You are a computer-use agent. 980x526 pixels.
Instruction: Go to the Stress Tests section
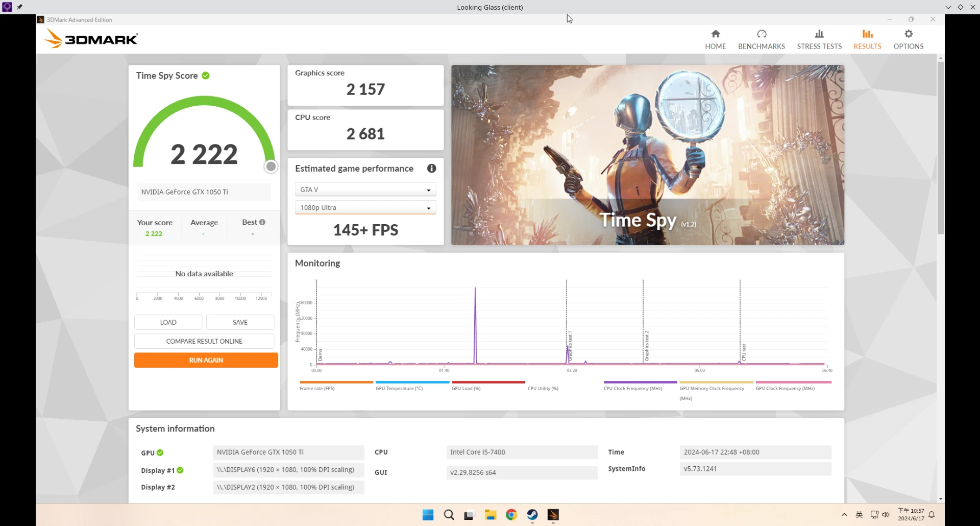click(x=819, y=39)
